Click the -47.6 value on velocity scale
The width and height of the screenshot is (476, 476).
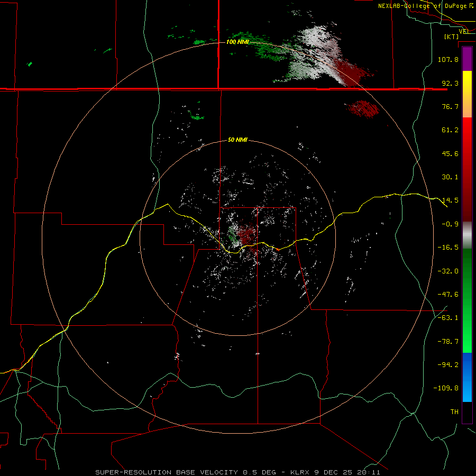(448, 295)
